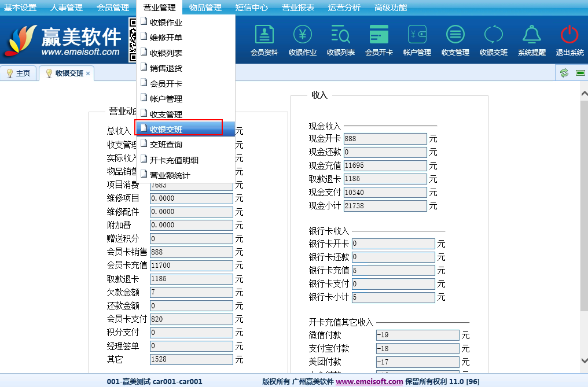
Task: Click the 现金开卡 amount field showing 888
Action: click(385, 138)
